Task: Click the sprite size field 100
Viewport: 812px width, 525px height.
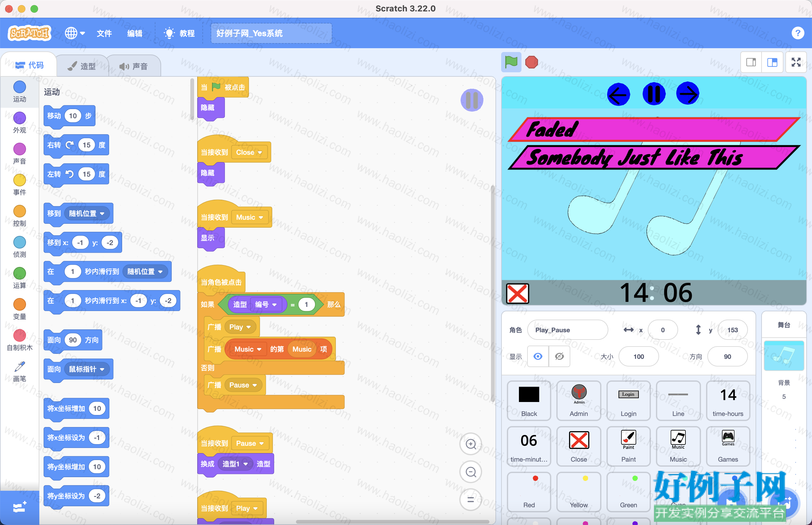Action: coord(638,356)
